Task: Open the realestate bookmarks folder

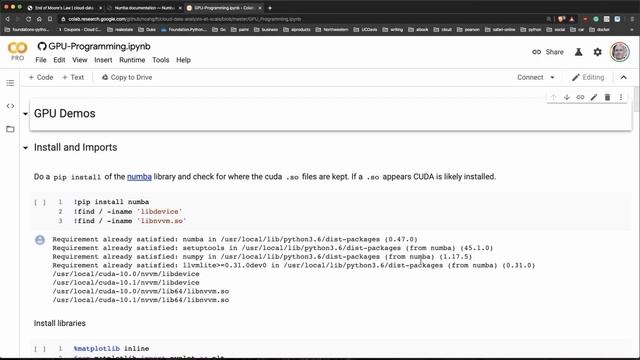Action: 120,29
